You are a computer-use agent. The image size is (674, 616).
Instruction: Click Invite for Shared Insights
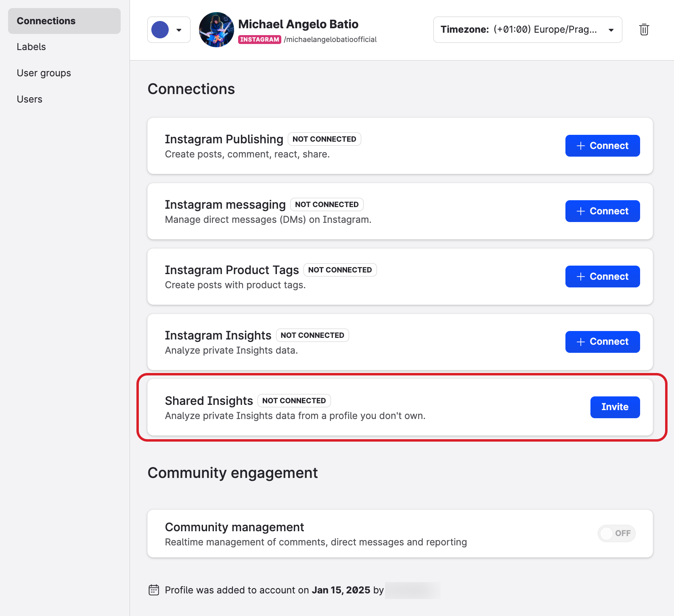pos(615,407)
